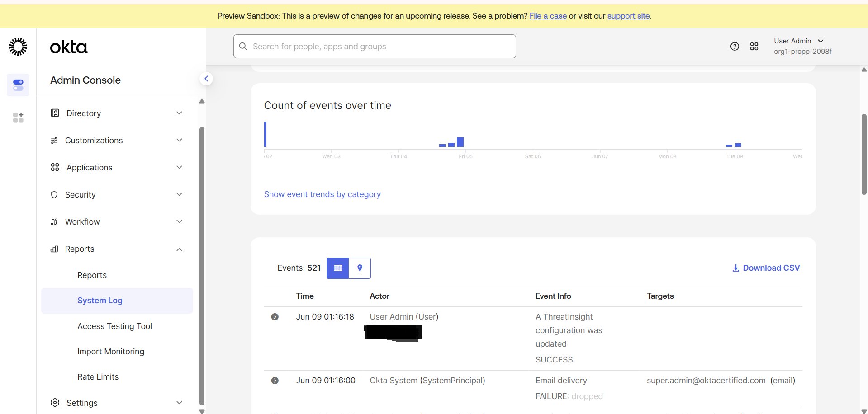
Task: Click the tallest Fri 05 event bar
Action: coord(460,142)
